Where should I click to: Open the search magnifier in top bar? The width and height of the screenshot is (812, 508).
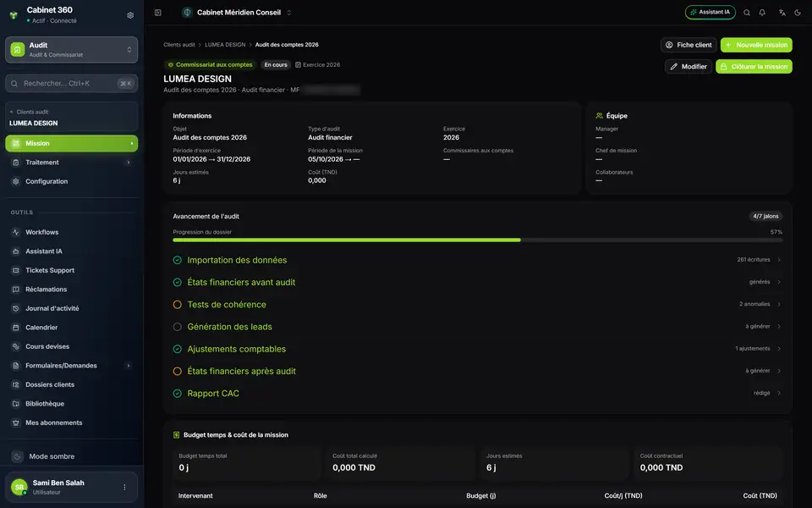(x=747, y=13)
